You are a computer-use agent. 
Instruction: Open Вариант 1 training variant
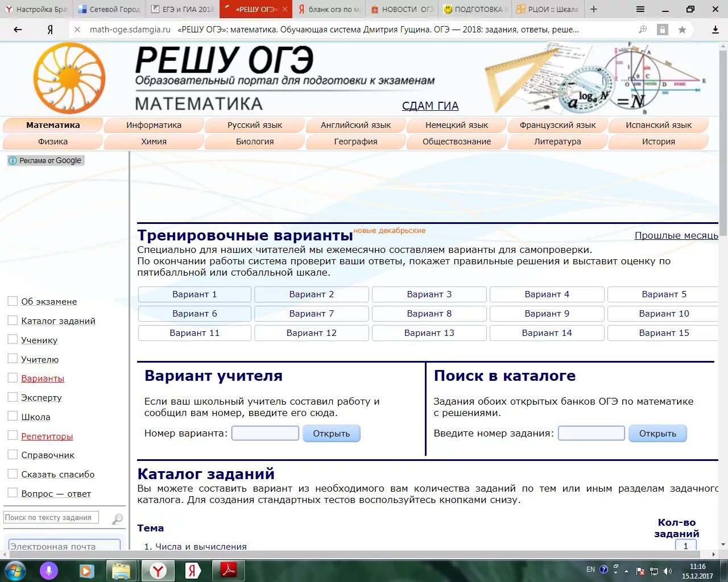(195, 294)
